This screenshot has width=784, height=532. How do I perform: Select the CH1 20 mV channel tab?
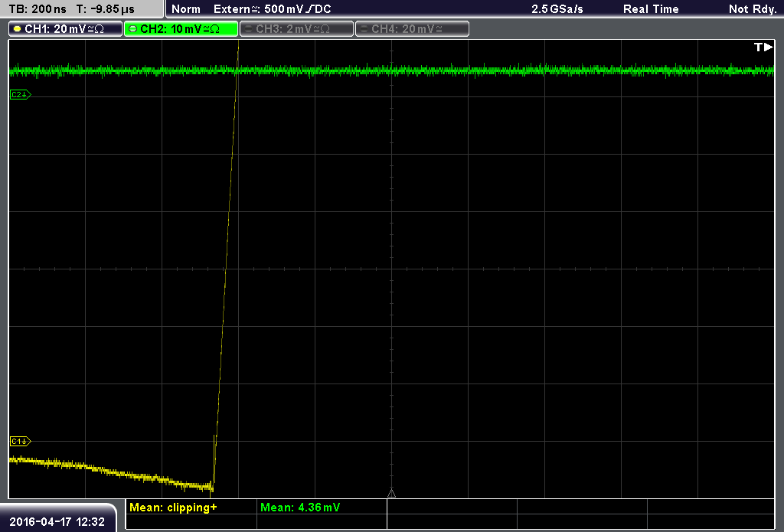(66, 29)
